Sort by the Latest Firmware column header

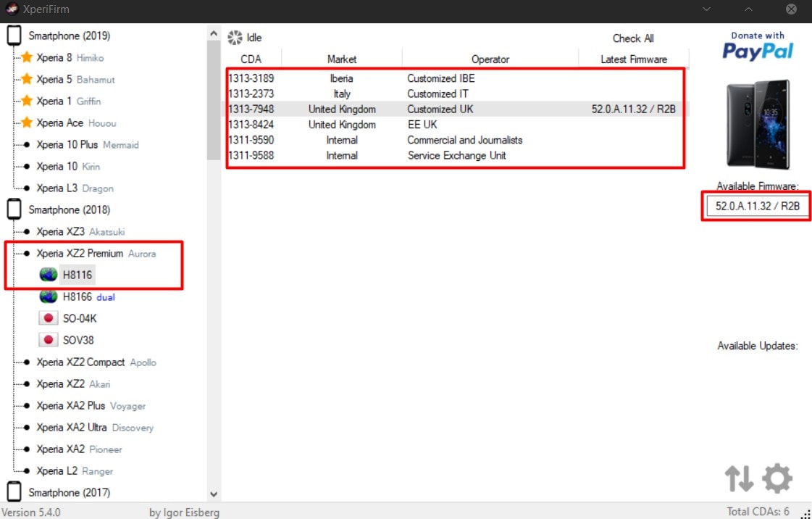pos(634,59)
